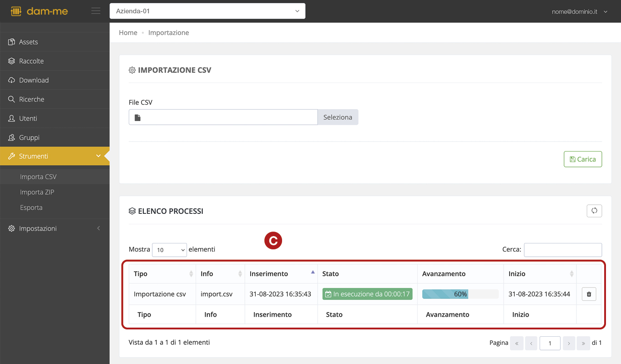This screenshot has height=364, width=621.
Task: Click the page number input
Action: [x=550, y=343]
